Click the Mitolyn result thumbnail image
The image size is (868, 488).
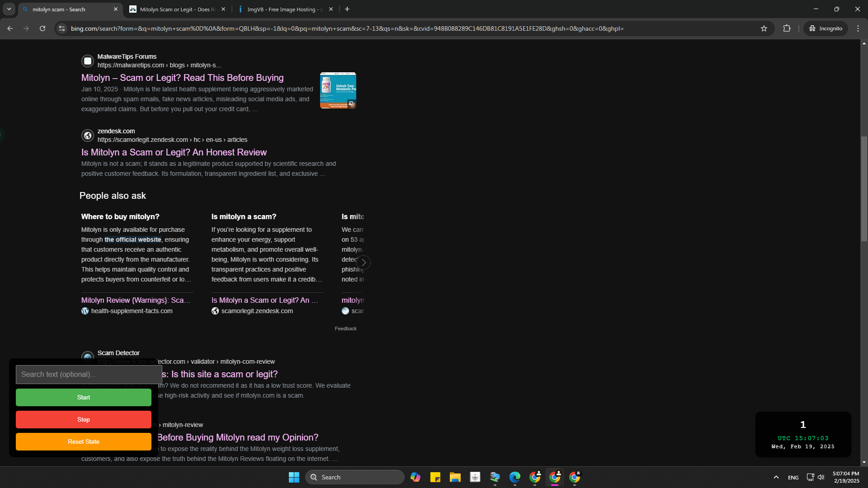pos(338,90)
